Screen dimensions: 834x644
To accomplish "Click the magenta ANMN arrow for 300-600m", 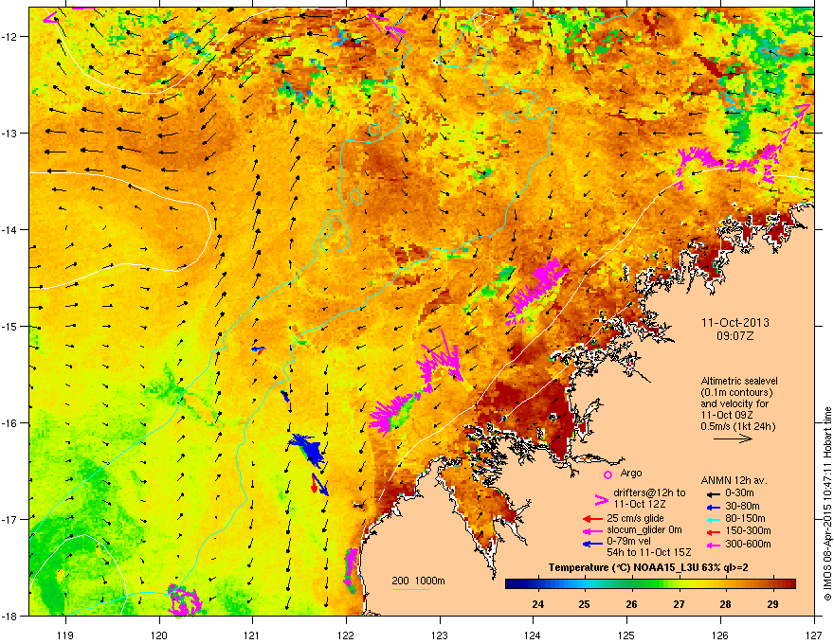I will [713, 545].
